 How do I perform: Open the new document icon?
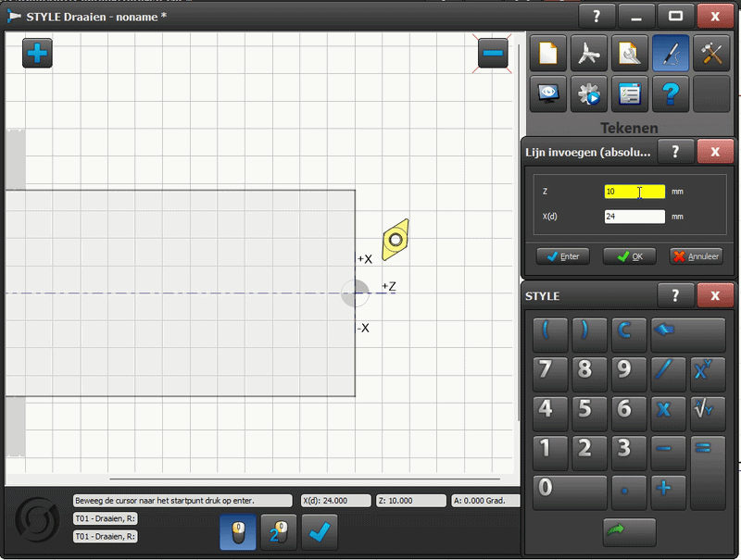(x=548, y=53)
